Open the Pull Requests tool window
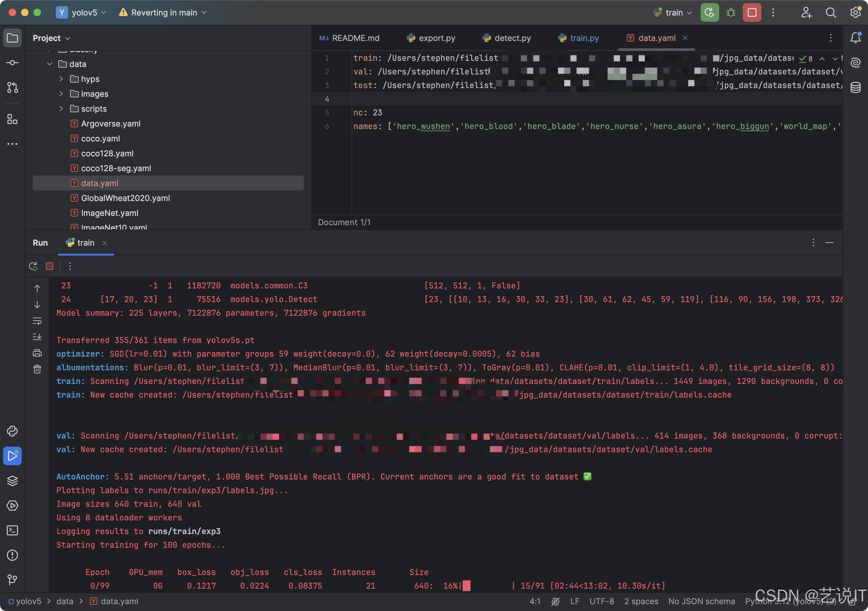Viewport: 868px width, 611px height. pos(12,87)
